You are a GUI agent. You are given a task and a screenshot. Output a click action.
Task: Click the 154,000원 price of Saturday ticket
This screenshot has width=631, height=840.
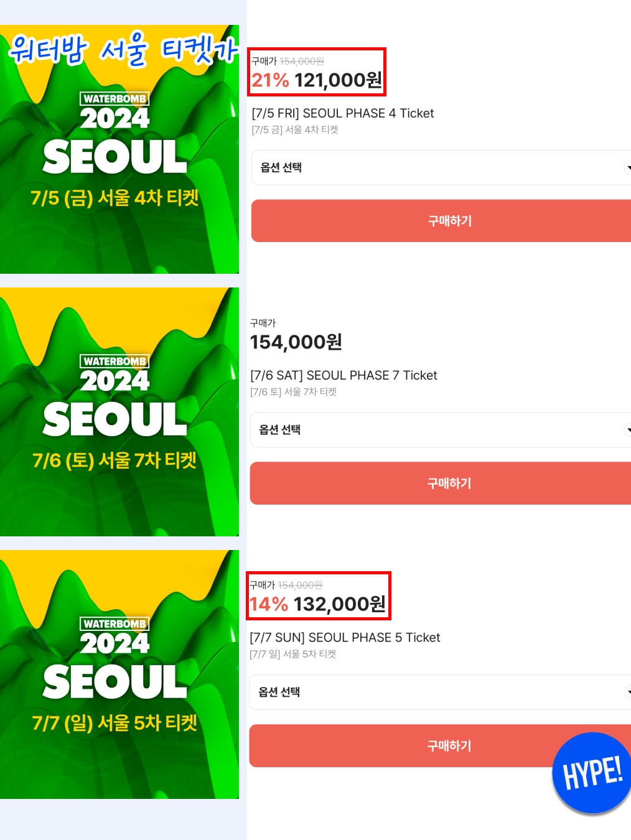296,342
